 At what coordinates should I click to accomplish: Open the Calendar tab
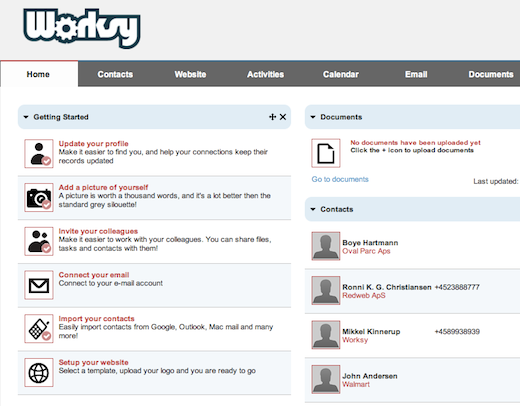point(341,74)
